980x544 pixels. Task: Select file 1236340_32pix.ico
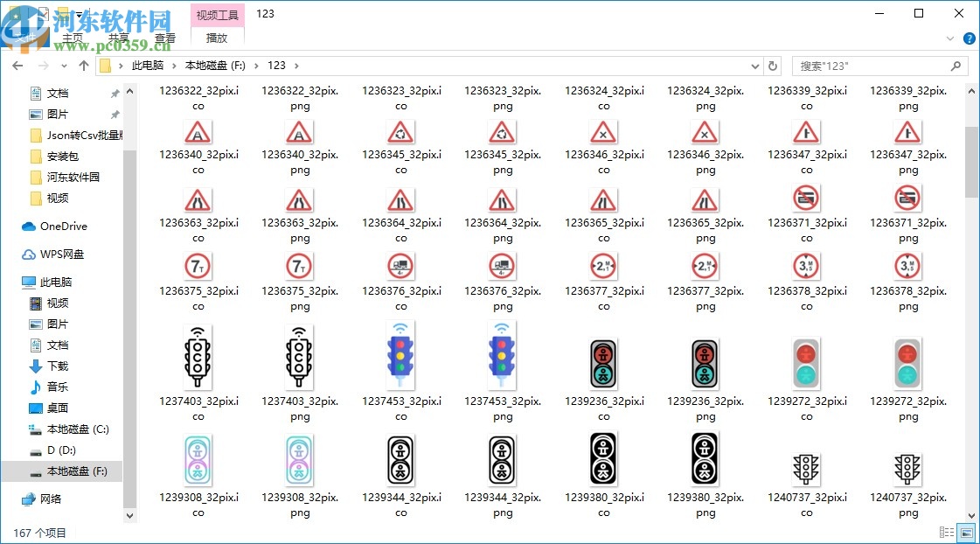coord(198,148)
